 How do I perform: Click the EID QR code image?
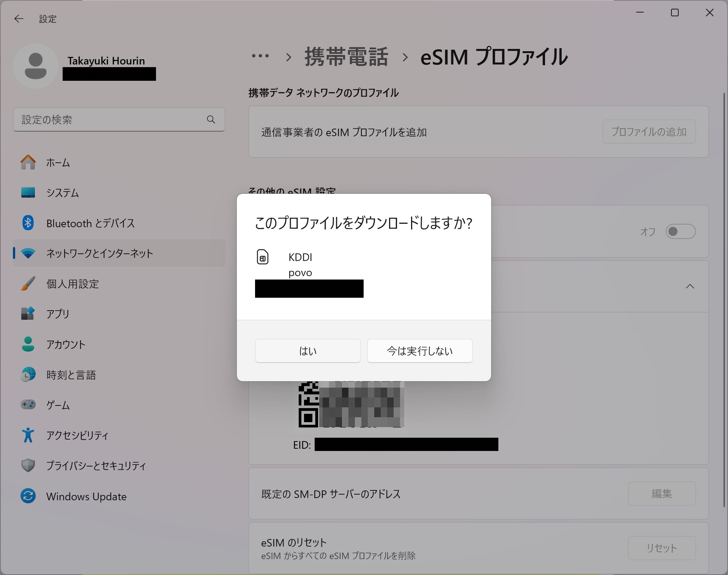click(x=351, y=404)
